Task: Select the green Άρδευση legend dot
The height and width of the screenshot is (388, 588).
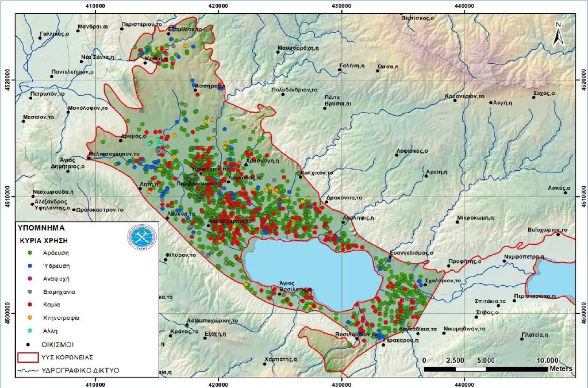Action: (30, 251)
